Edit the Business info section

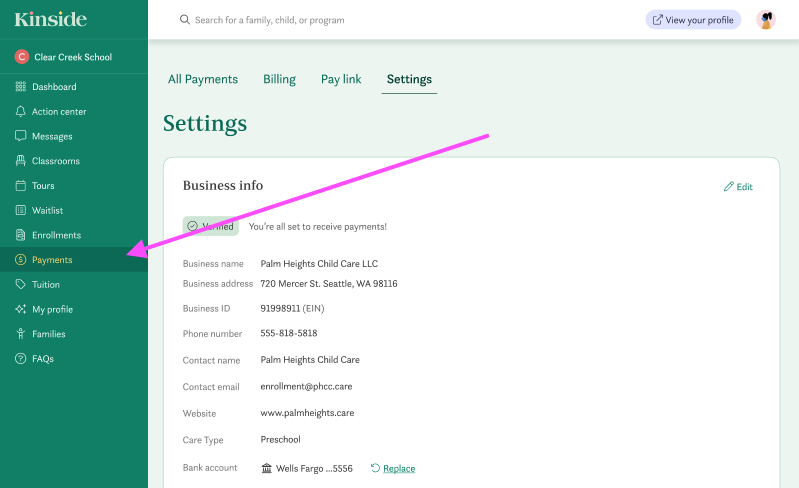coord(738,187)
